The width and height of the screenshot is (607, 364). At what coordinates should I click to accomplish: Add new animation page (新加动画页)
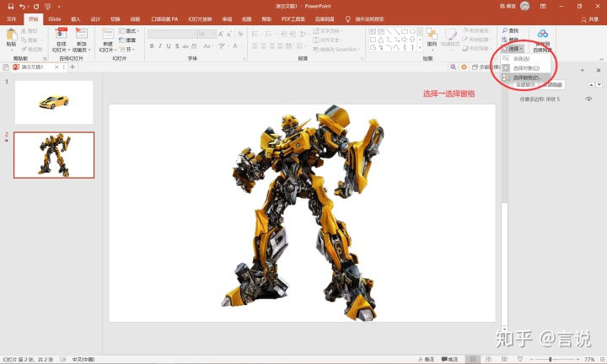click(x=81, y=40)
